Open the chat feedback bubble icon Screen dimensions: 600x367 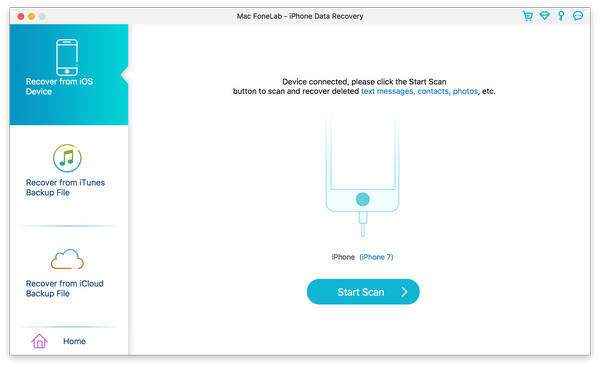(578, 16)
